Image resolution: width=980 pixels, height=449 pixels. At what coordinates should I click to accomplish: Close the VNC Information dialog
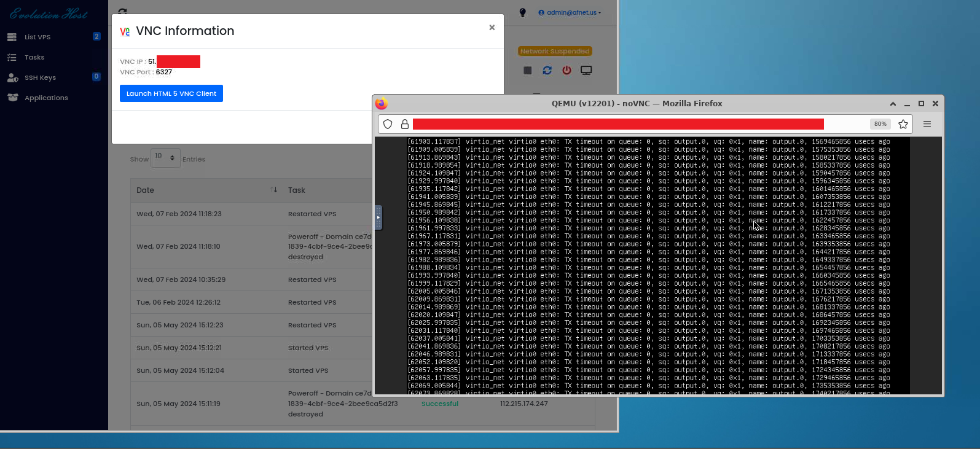492,28
